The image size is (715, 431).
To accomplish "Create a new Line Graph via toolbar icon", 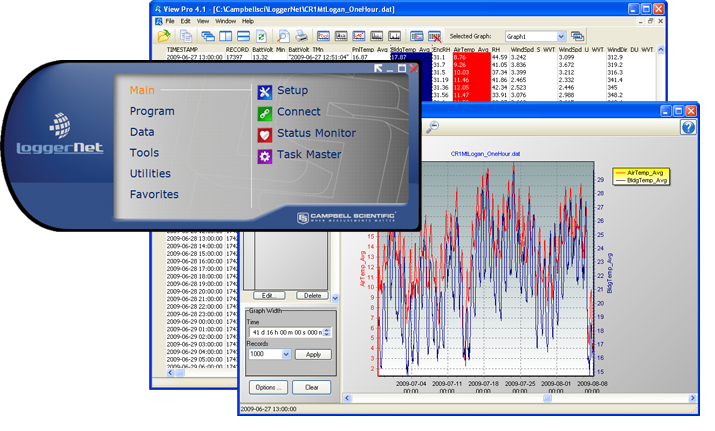I will point(323,36).
